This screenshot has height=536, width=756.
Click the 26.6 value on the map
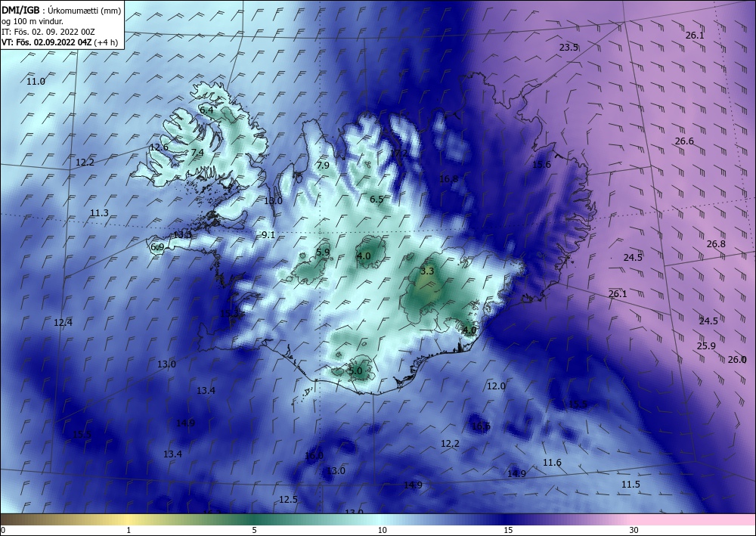click(x=684, y=141)
